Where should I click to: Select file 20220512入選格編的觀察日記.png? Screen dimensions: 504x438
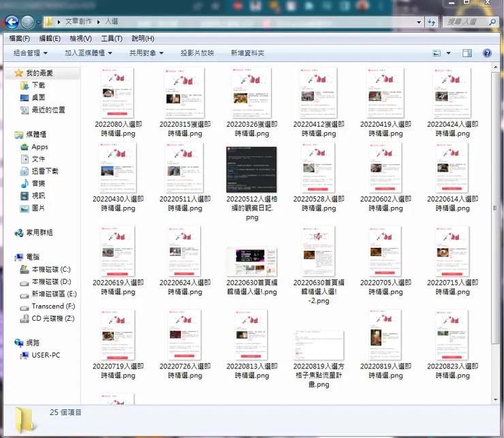click(x=252, y=170)
